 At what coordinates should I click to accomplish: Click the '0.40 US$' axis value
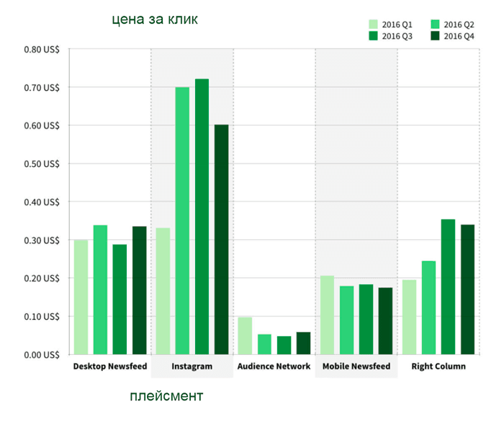pyautogui.click(x=42, y=202)
